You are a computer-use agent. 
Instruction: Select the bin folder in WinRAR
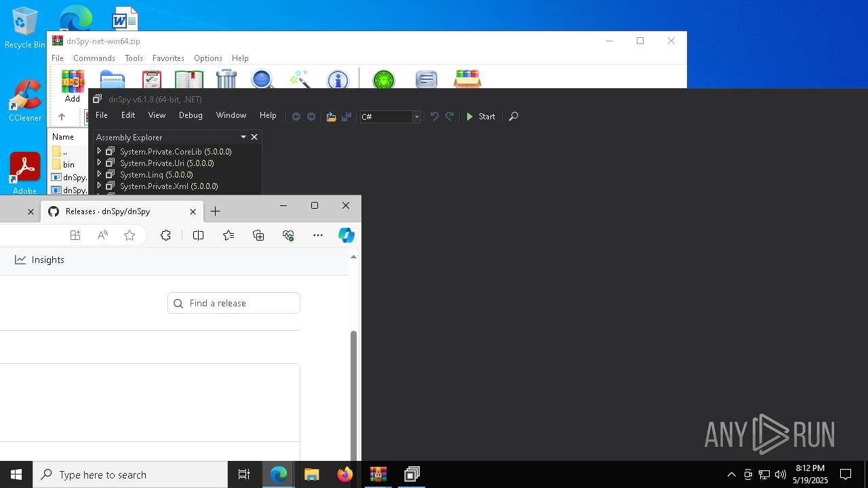[69, 165]
